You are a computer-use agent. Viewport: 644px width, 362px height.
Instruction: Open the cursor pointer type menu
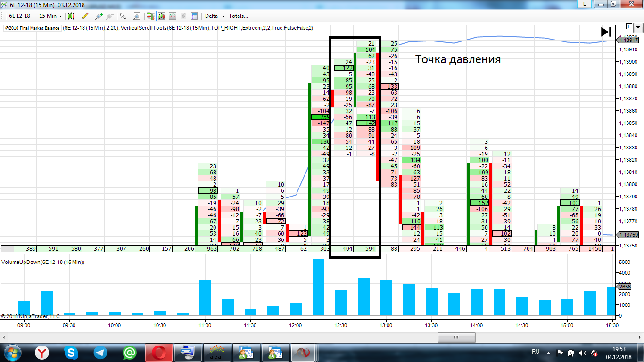124,16
